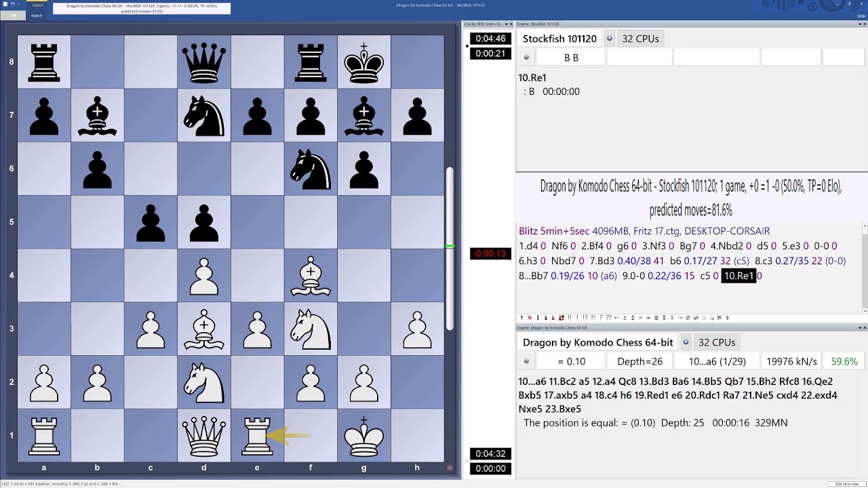Go to move 8...Bb7 in notation

(x=533, y=276)
